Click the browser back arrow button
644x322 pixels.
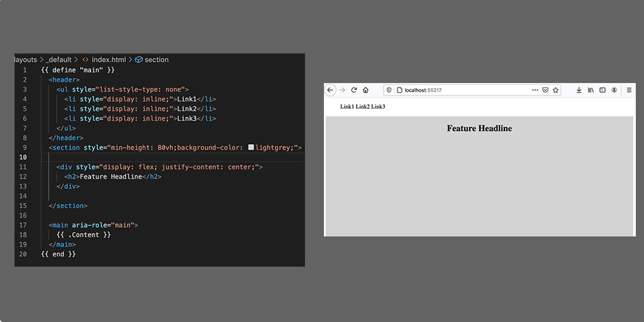point(330,90)
